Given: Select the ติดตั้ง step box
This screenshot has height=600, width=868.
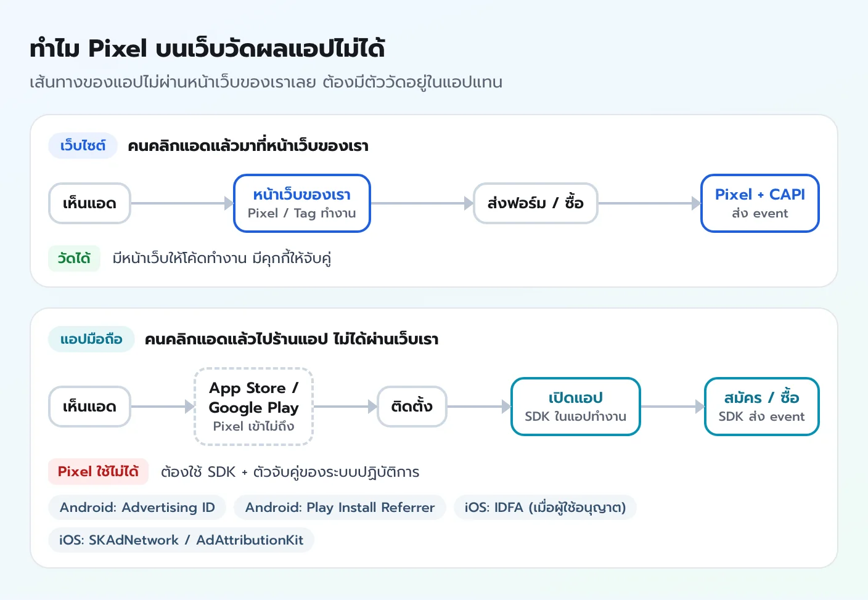Looking at the screenshot, I should 412,407.
